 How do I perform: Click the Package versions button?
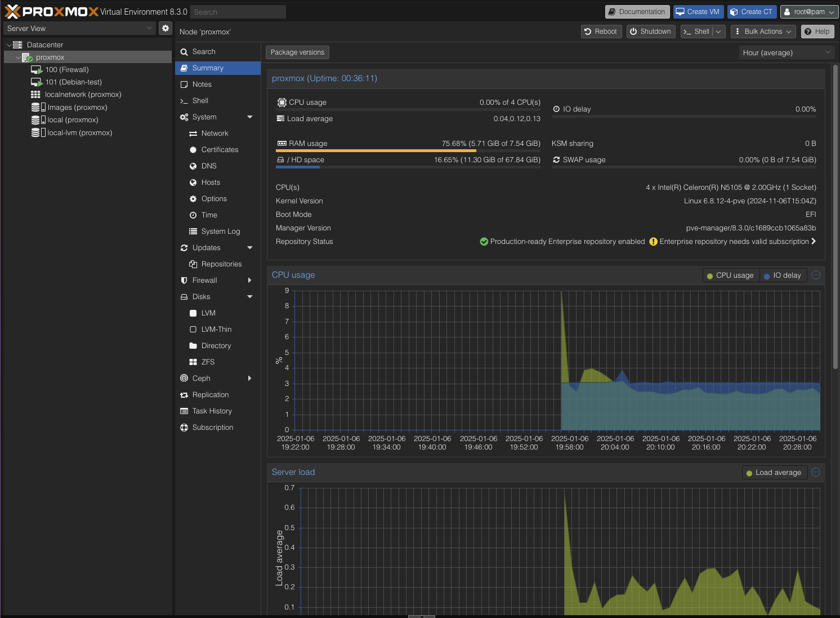pos(297,52)
